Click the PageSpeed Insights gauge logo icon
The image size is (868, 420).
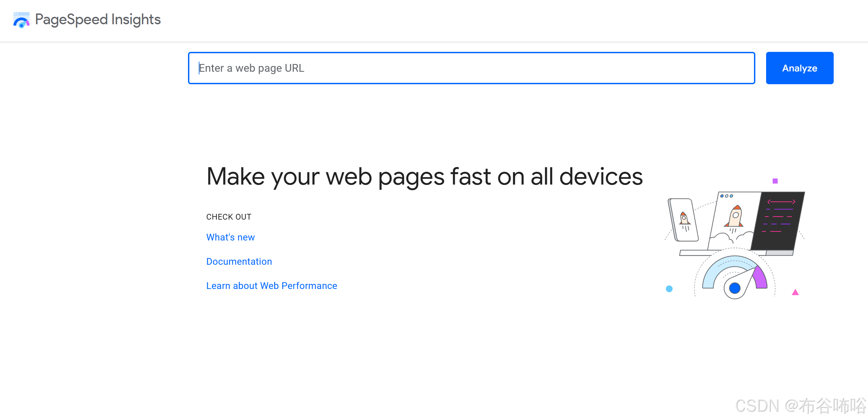21,20
